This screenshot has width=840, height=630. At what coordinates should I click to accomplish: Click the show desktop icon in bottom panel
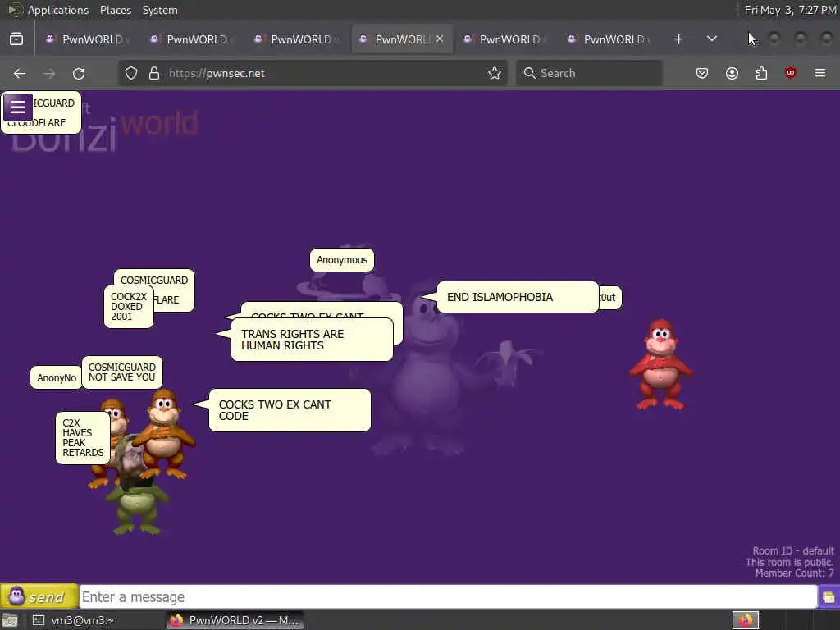pyautogui.click(x=10, y=620)
